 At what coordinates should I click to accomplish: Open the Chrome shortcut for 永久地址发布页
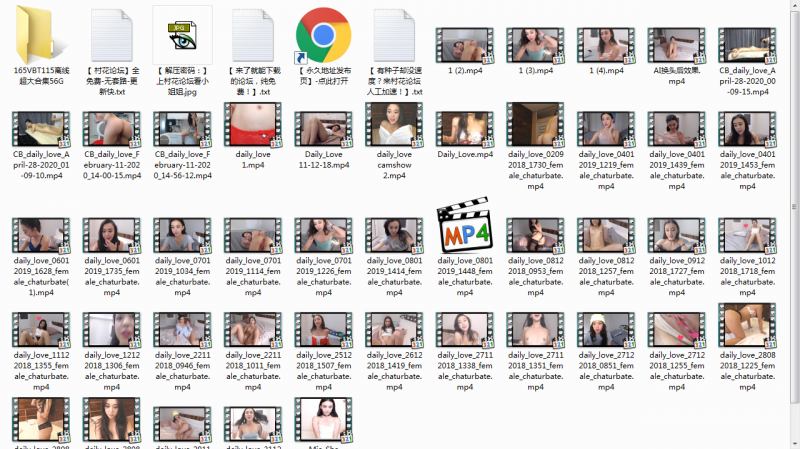pyautogui.click(x=323, y=35)
